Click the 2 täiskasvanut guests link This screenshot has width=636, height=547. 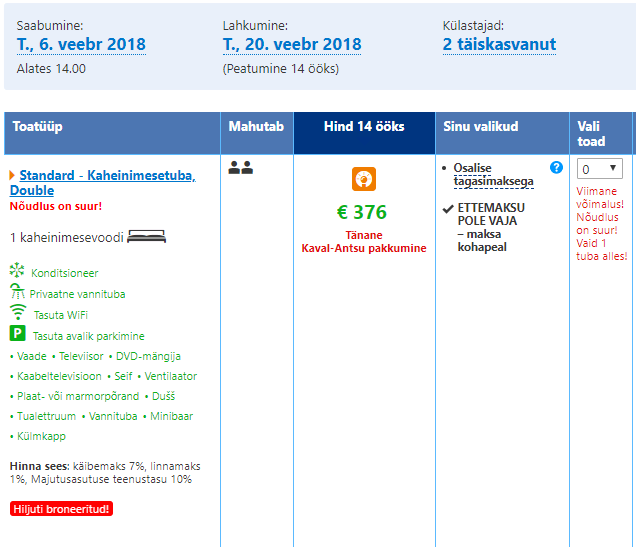(x=499, y=45)
